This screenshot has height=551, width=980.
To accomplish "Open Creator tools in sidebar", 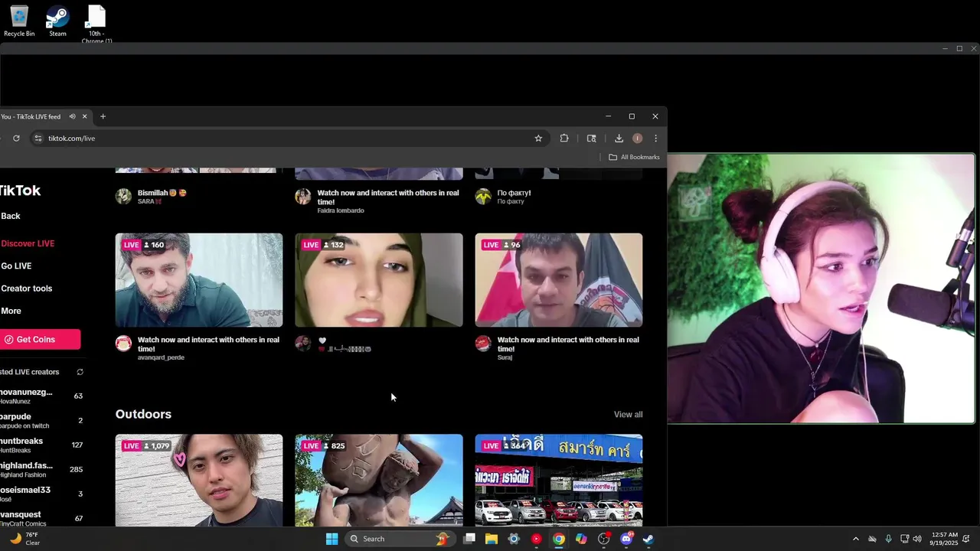I will pyautogui.click(x=26, y=289).
